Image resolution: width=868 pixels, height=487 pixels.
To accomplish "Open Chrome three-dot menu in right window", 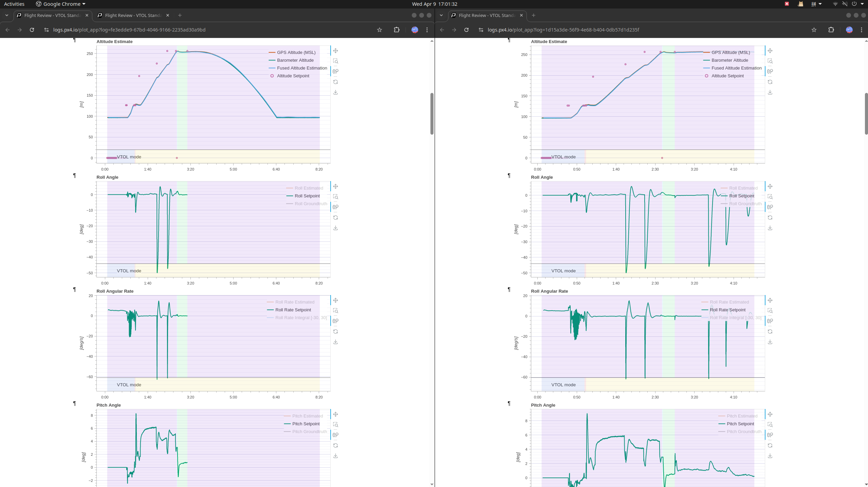I will [x=862, y=30].
